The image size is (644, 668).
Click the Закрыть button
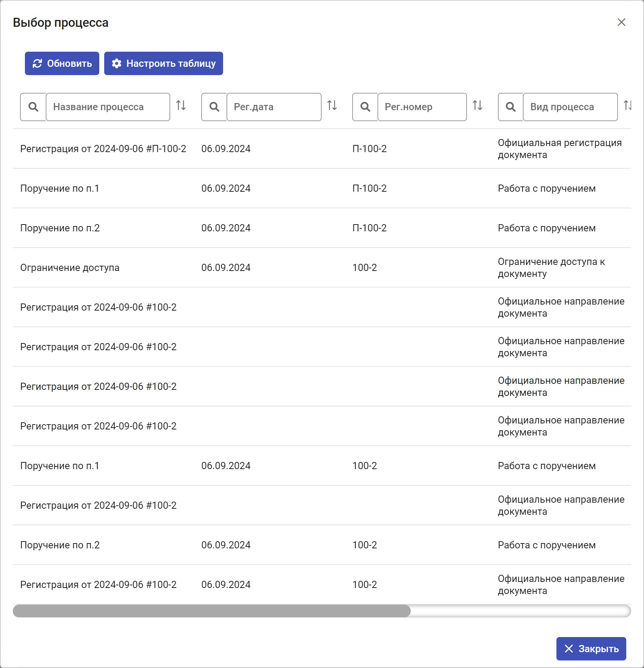pyautogui.click(x=591, y=649)
